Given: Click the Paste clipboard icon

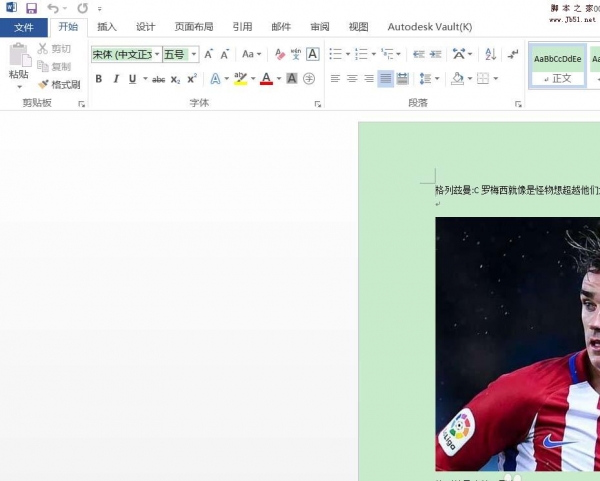Looking at the screenshot, I should 18,62.
